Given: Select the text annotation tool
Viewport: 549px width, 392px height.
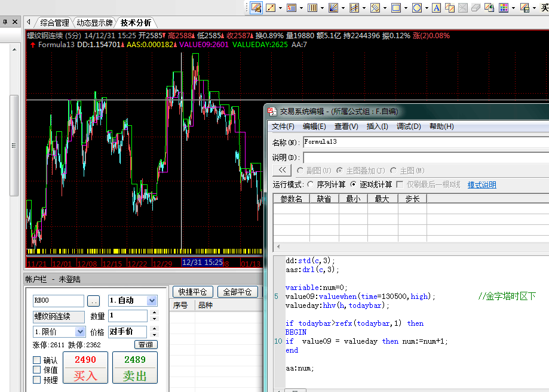Looking at the screenshot, I should pyautogui.click(x=437, y=8).
